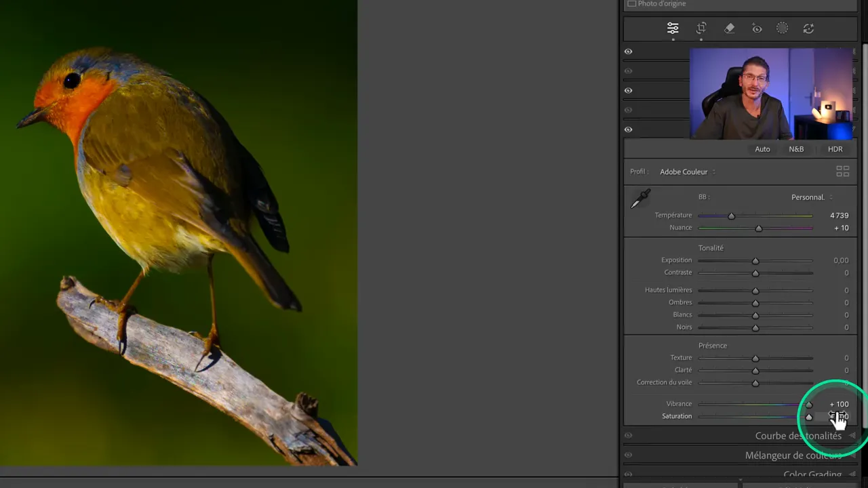Enable the Photo d'origine checkbox

click(x=631, y=4)
